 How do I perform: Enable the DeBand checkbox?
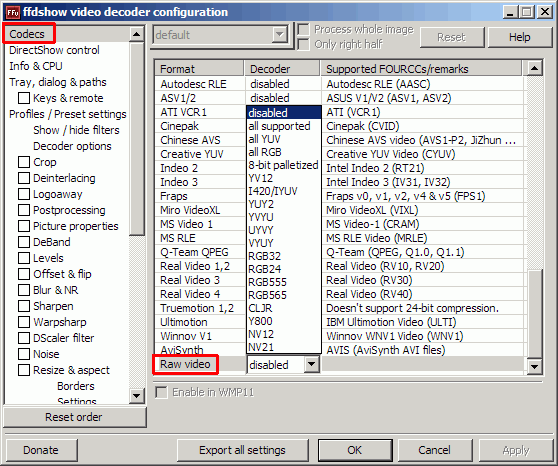(x=24, y=242)
